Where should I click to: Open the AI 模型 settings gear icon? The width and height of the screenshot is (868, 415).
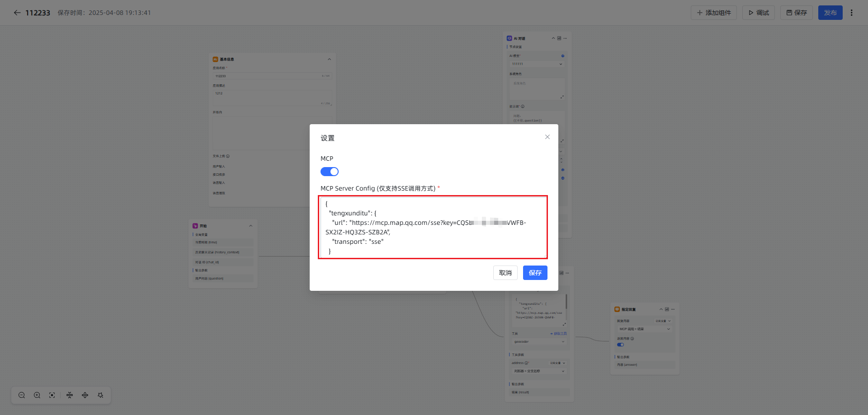coord(563,56)
